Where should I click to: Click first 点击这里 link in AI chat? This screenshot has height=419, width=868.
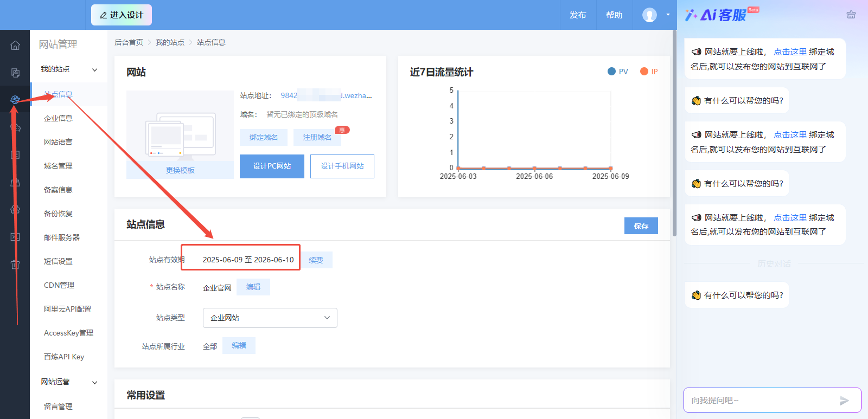(x=790, y=52)
